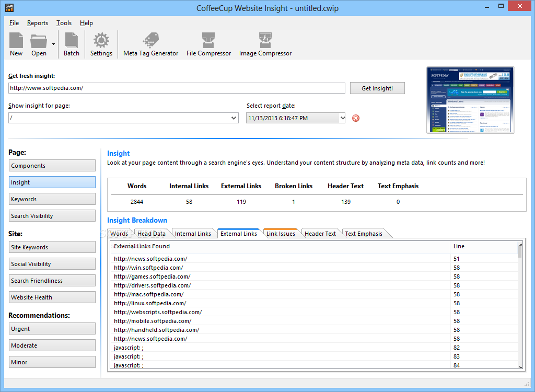Open the File menu

(14, 23)
